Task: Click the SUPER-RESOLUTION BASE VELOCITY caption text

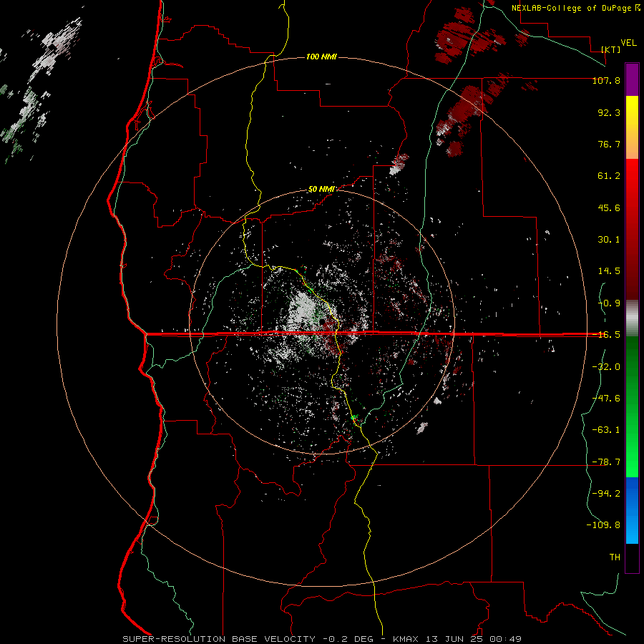Action: [219, 639]
